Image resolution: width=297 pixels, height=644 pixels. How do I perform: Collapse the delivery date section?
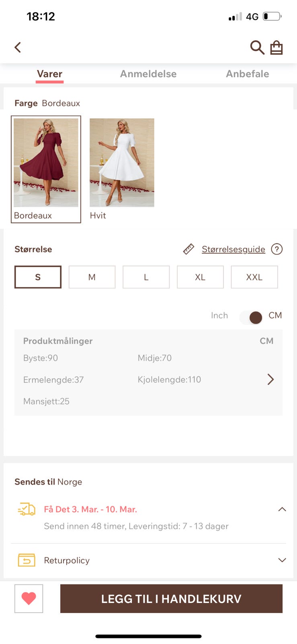pos(282,509)
